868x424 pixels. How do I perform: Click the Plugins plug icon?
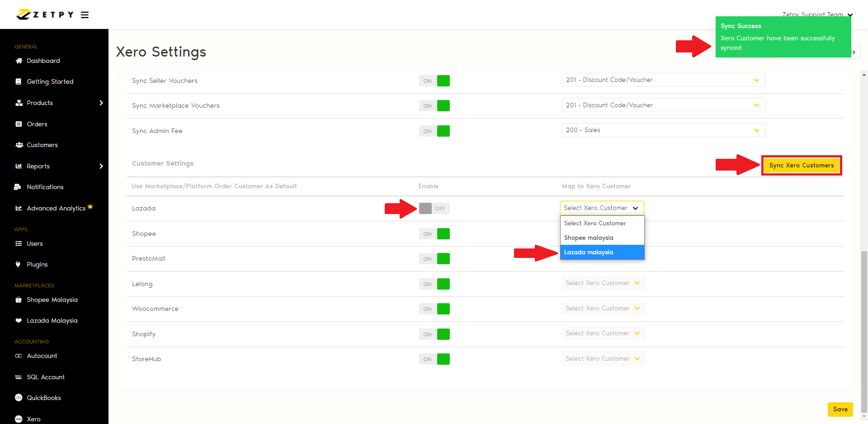tap(18, 264)
